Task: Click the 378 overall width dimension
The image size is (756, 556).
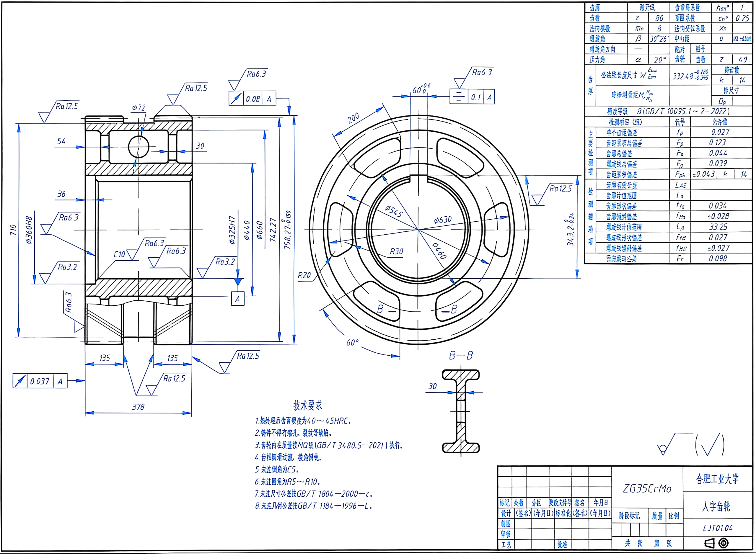Action: (138, 407)
